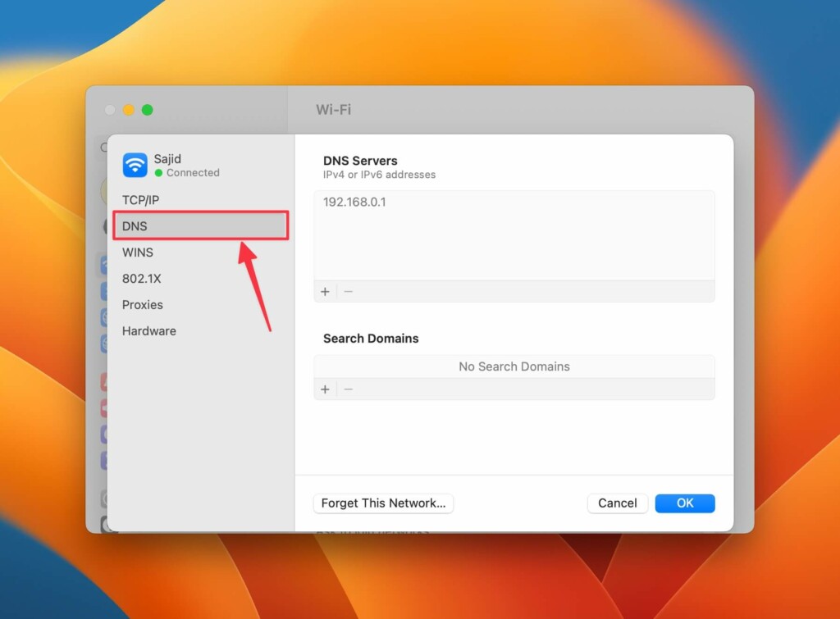Click the No Search Domains list area
This screenshot has width=840, height=619.
pos(514,366)
